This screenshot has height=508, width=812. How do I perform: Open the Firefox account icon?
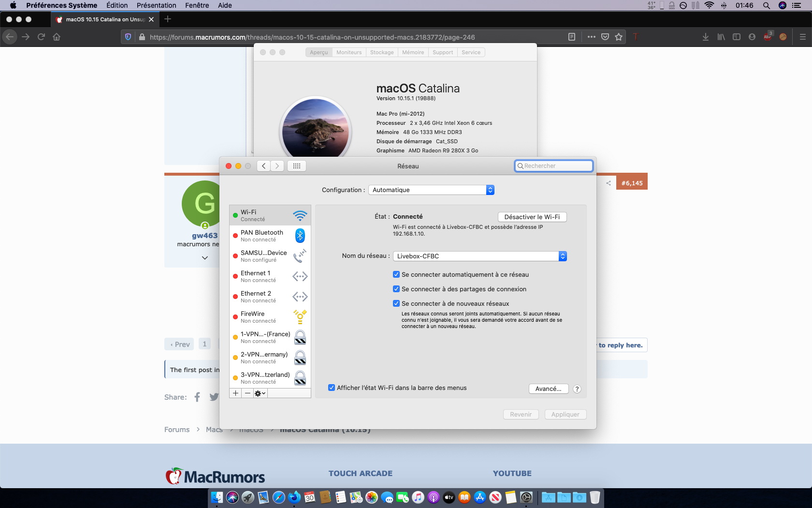(x=752, y=37)
